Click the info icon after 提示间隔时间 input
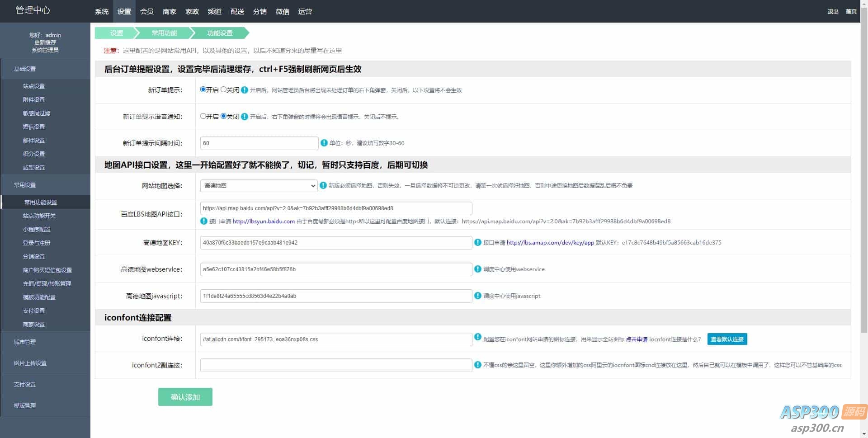The height and width of the screenshot is (438, 868). tap(324, 143)
